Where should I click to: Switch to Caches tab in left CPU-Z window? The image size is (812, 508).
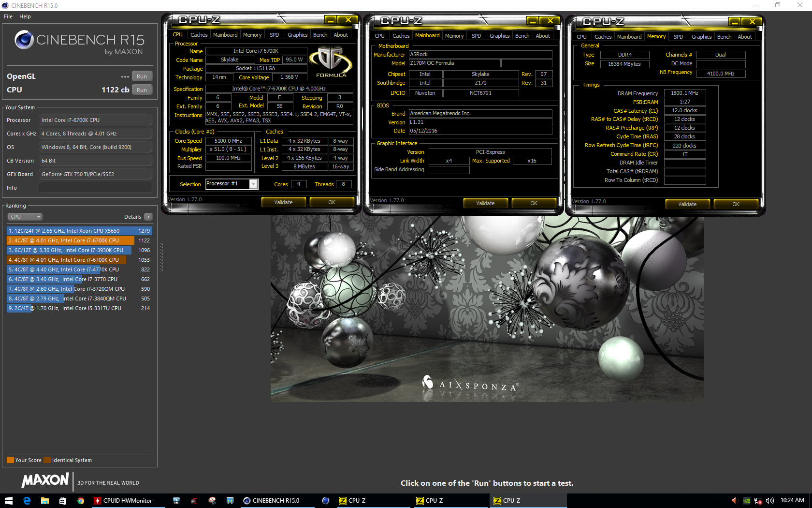(x=199, y=35)
